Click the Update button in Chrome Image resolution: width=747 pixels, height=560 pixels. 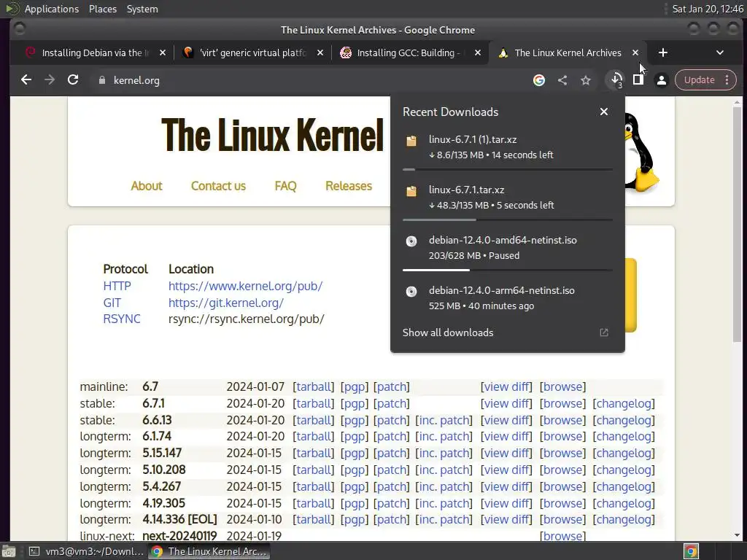[x=700, y=80]
